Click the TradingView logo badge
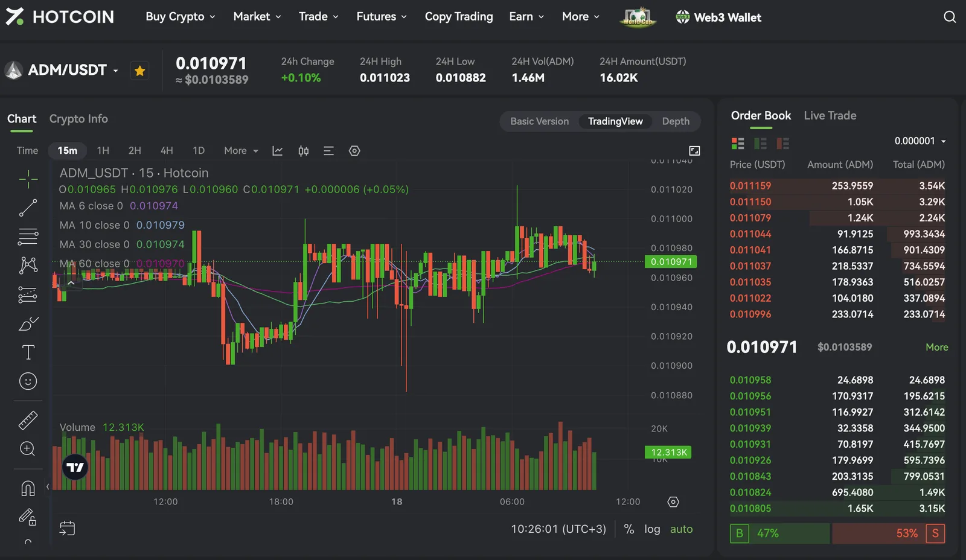This screenshot has width=966, height=560. (75, 467)
